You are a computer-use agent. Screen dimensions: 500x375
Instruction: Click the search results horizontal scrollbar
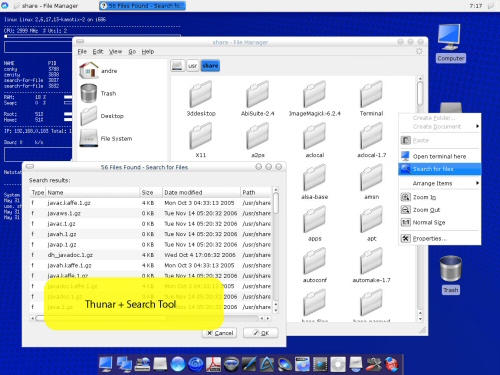[x=150, y=318]
